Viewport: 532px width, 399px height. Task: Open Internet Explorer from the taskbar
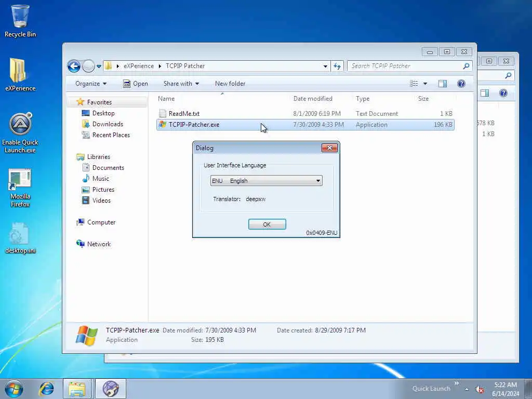pos(46,389)
